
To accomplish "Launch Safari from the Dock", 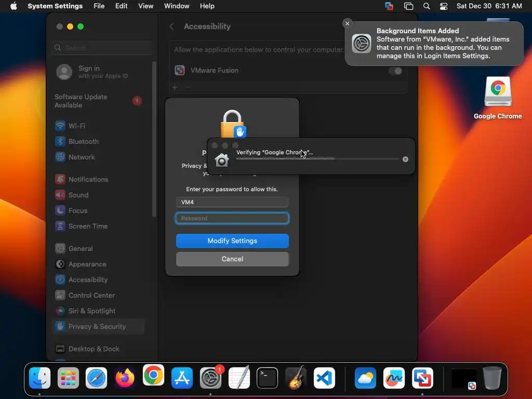I will [x=96, y=378].
